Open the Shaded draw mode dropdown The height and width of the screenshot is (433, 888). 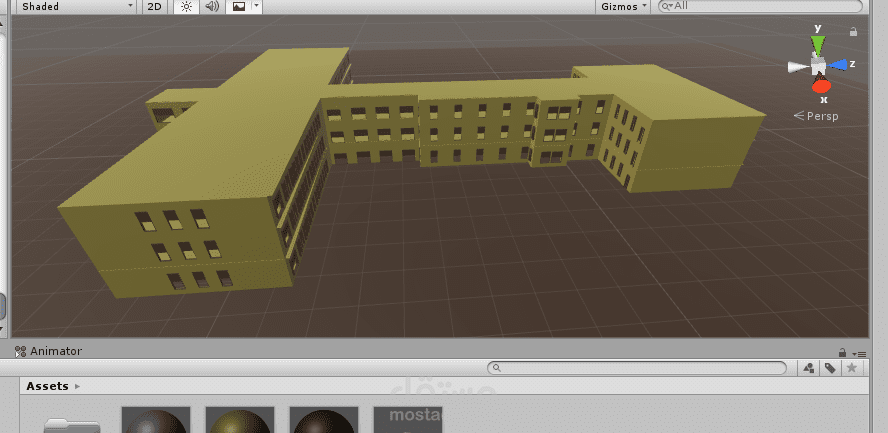76,6
